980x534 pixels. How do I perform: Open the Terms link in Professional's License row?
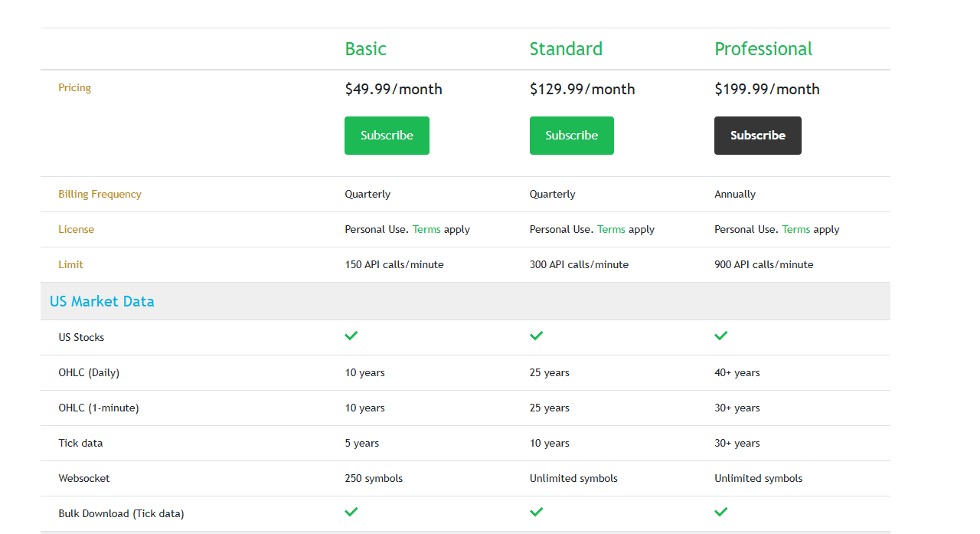pyautogui.click(x=795, y=229)
